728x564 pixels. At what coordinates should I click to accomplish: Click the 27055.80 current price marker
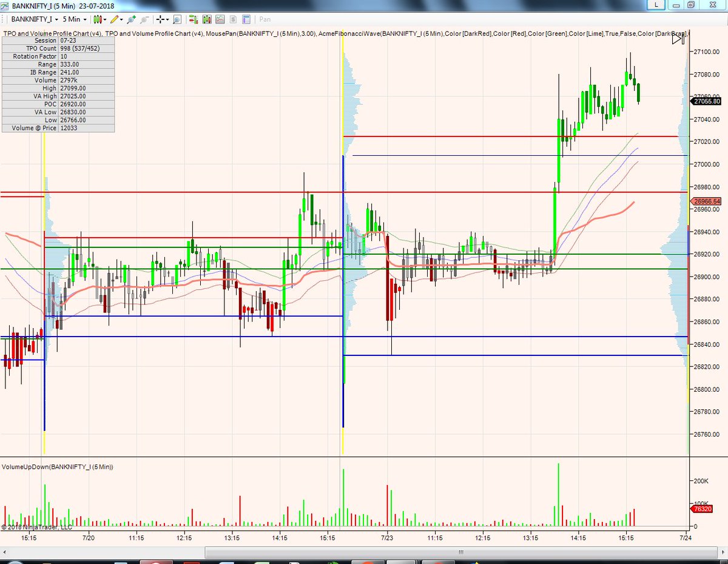pyautogui.click(x=706, y=102)
